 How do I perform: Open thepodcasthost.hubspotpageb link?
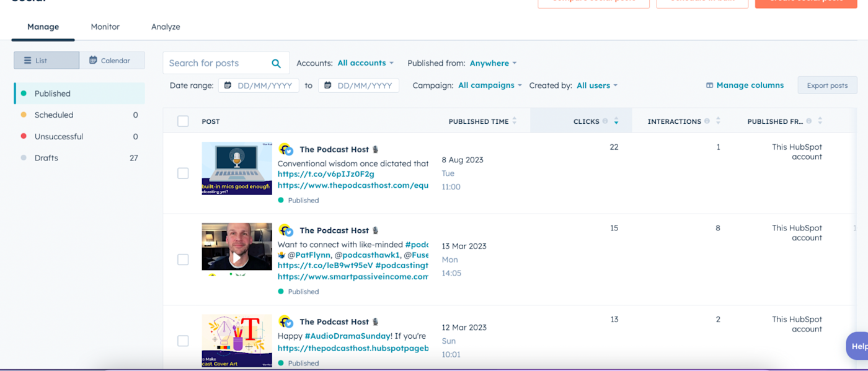(x=353, y=348)
